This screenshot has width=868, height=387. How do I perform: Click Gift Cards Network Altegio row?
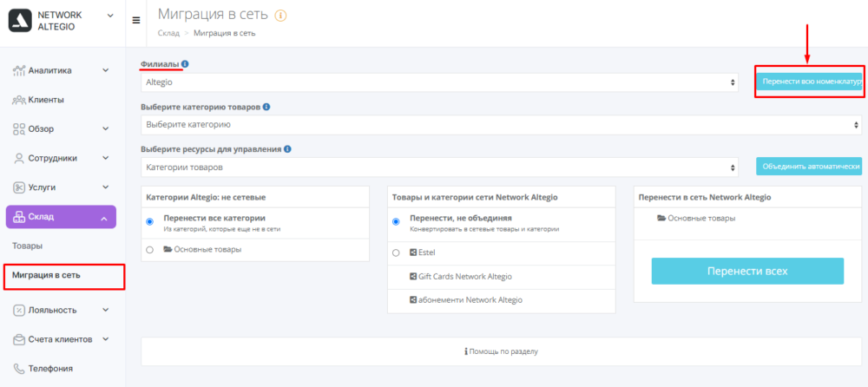click(502, 277)
